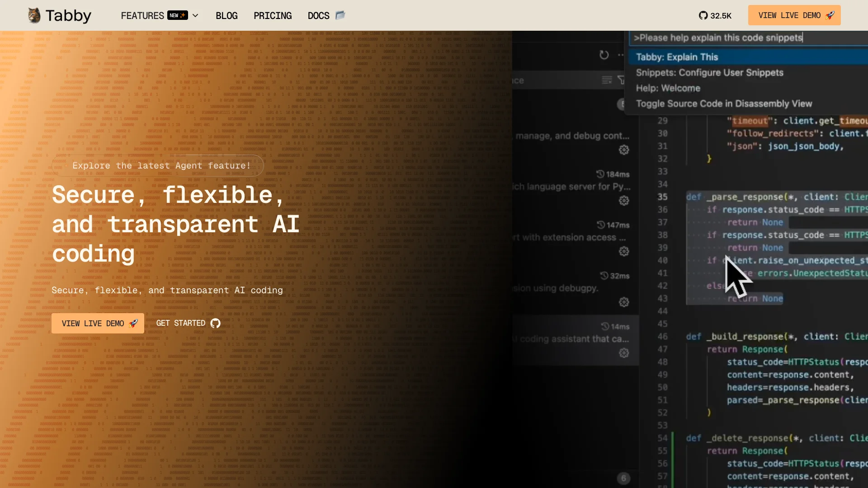Click the Get Started GitHub button

(188, 323)
